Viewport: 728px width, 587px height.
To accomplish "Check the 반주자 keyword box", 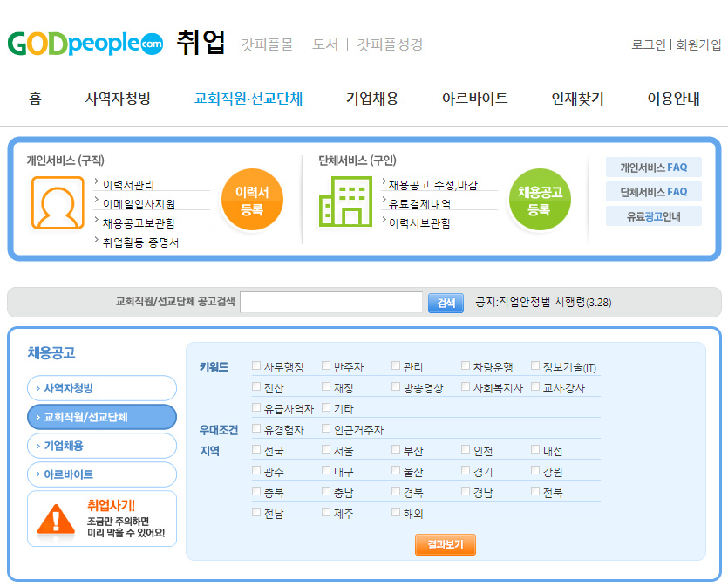I will pos(326,365).
